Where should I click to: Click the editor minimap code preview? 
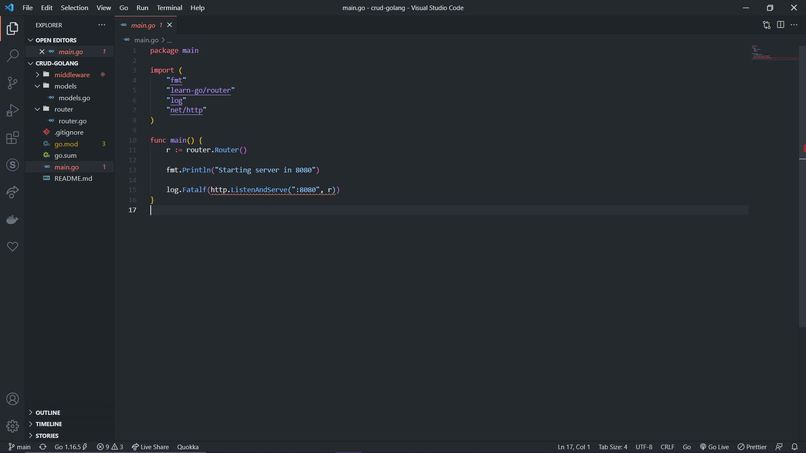pyautogui.click(x=774, y=52)
